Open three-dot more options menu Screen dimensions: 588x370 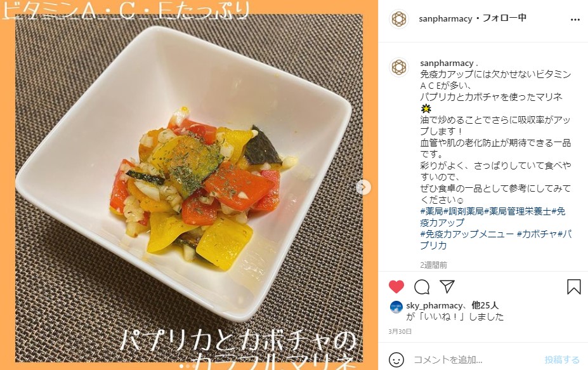[575, 20]
